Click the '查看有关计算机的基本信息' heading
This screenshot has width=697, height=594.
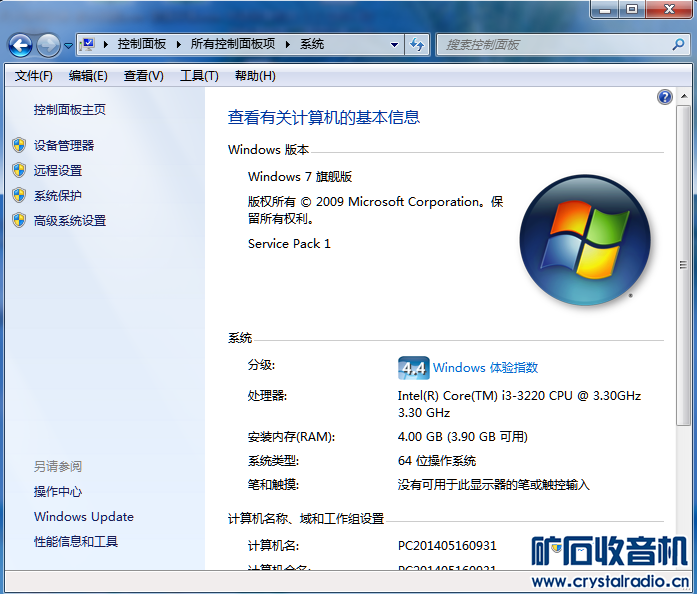(324, 117)
